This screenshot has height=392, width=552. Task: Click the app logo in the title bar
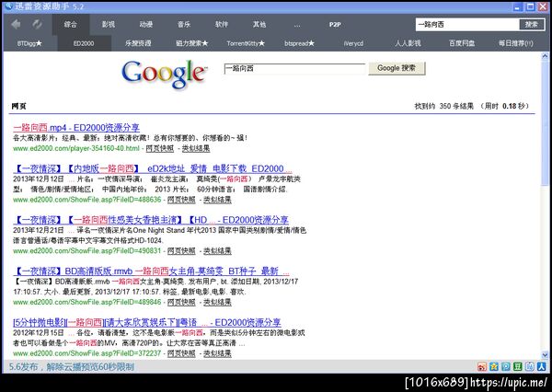point(7,6)
